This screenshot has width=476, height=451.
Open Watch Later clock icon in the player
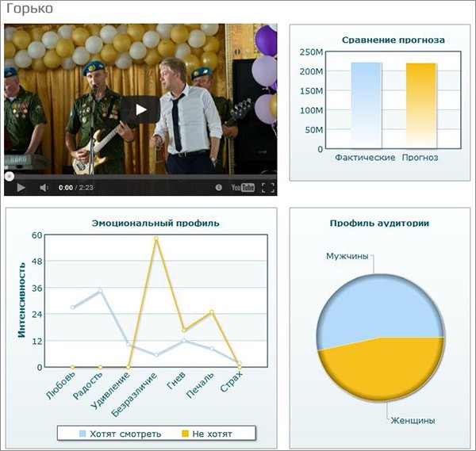219,187
